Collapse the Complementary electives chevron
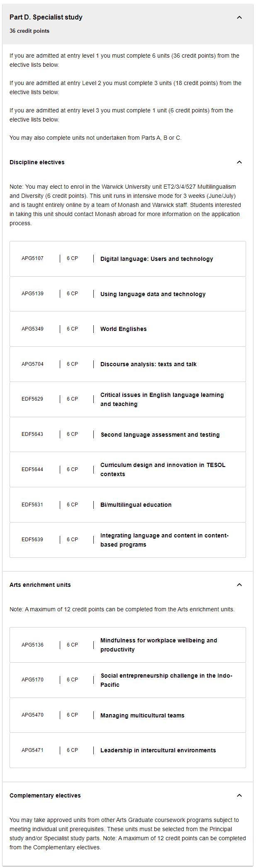The image size is (256, 868). click(x=239, y=795)
